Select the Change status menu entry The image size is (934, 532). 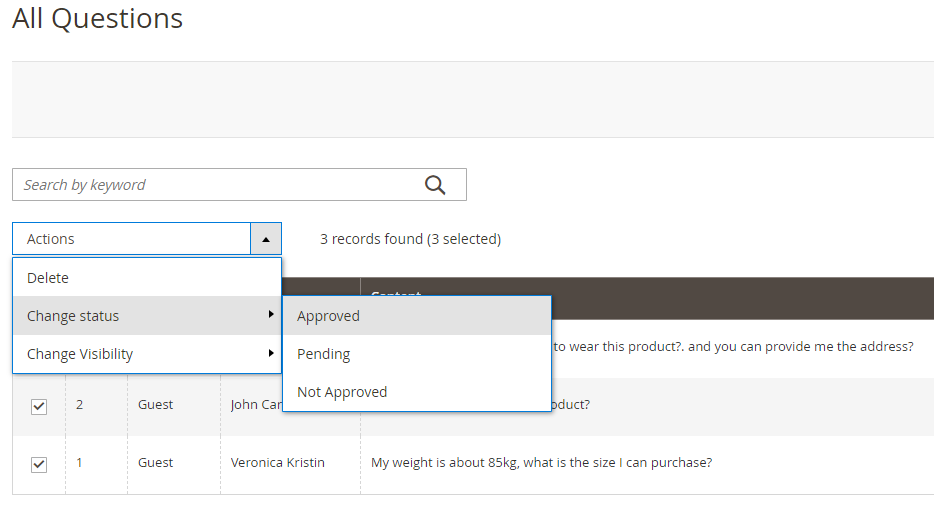tap(73, 316)
